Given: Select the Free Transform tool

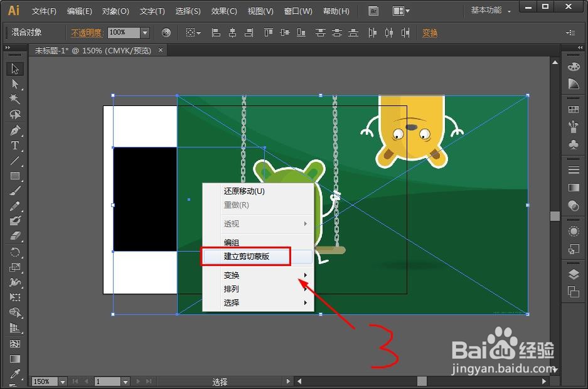Looking at the screenshot, I should (15, 297).
